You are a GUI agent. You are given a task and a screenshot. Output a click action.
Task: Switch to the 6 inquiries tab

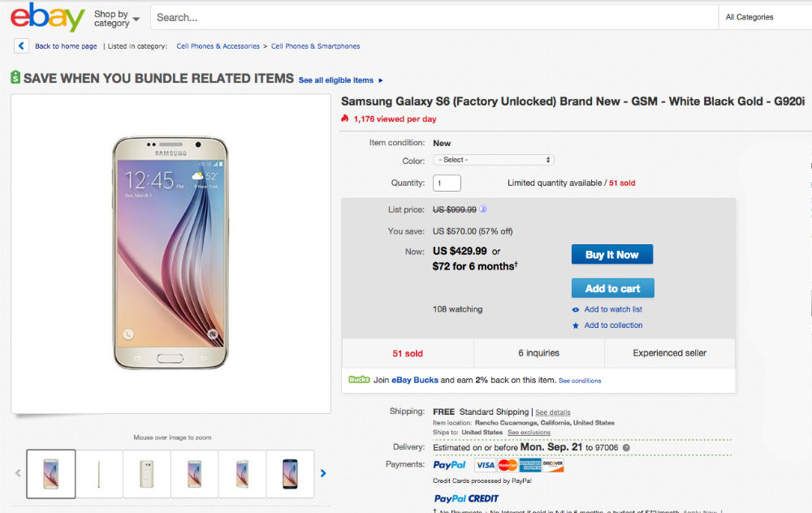(539, 353)
